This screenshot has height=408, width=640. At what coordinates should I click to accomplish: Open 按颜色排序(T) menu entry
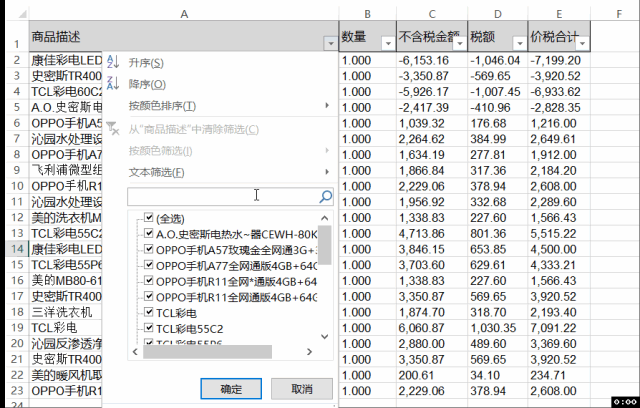click(x=162, y=106)
